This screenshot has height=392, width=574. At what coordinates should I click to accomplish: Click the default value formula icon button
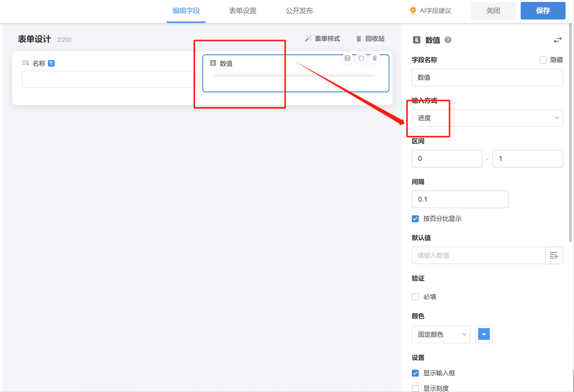[554, 255]
